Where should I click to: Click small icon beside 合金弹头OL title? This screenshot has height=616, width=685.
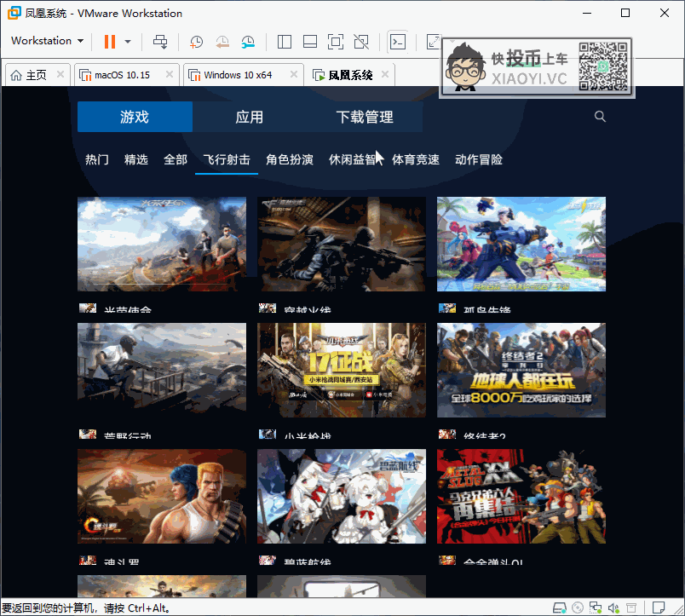pyautogui.click(x=447, y=560)
